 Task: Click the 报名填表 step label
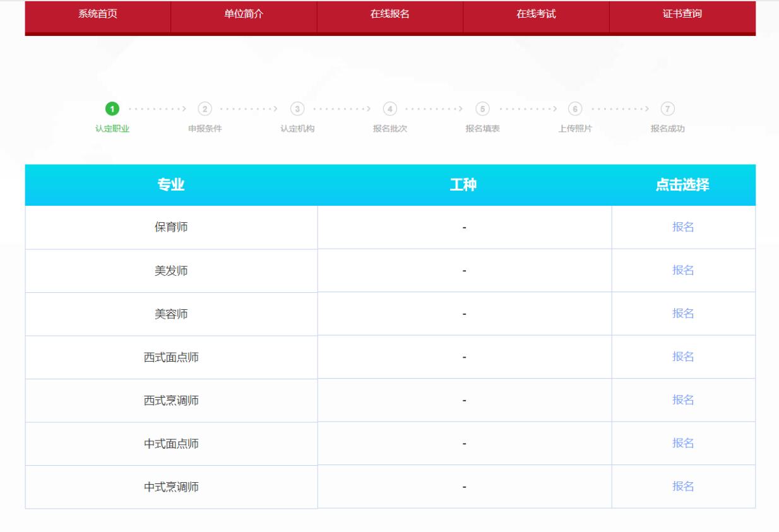(483, 129)
